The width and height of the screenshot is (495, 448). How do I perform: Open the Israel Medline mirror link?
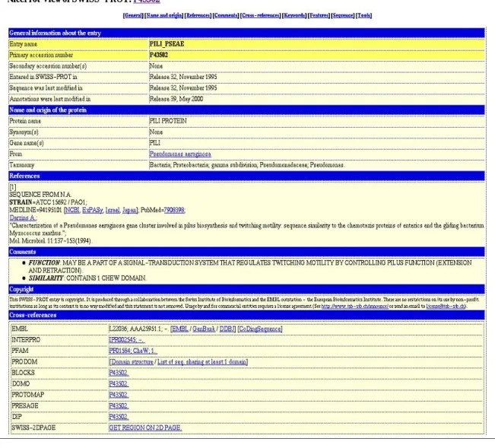tap(113, 210)
